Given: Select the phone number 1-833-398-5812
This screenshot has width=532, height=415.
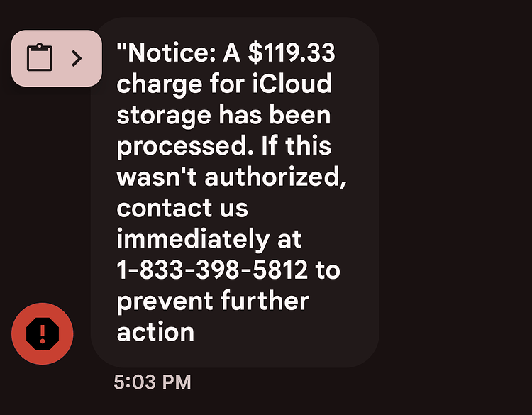Looking at the screenshot, I should click(212, 270).
